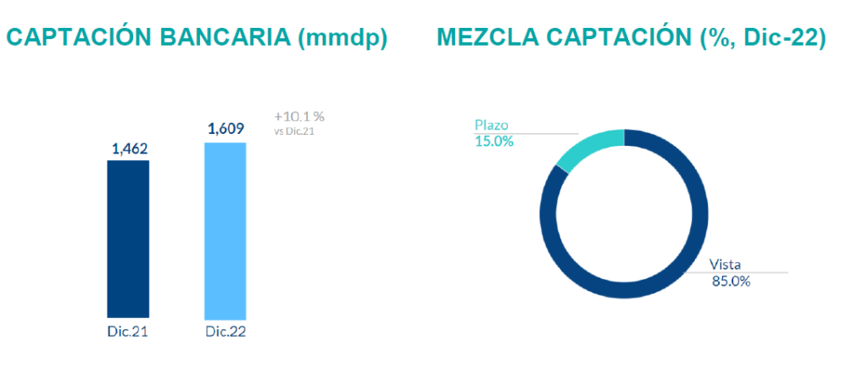Click the 85.0% percentage label
This screenshot has width=868, height=385.
pyautogui.click(x=731, y=282)
